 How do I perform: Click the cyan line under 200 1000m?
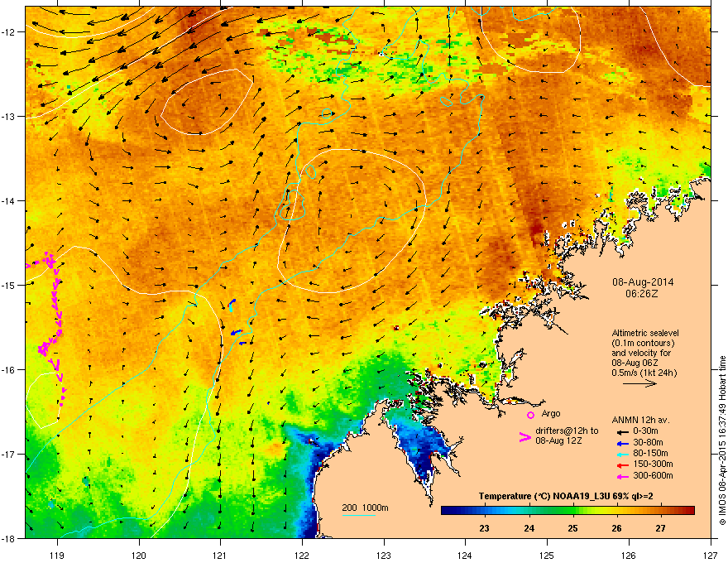358,515
